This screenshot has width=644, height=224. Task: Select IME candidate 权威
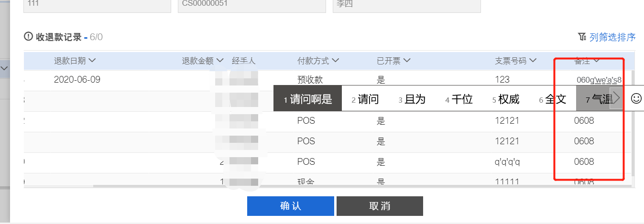505,99
